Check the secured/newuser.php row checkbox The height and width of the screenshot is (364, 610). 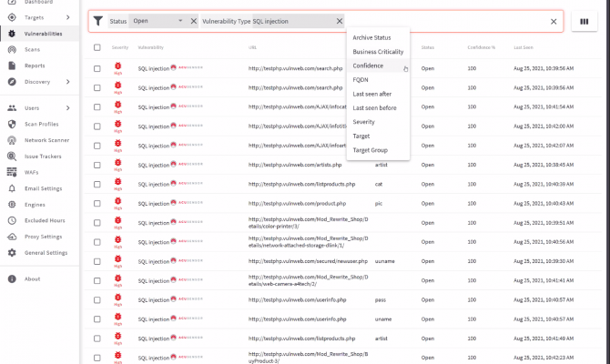click(97, 261)
